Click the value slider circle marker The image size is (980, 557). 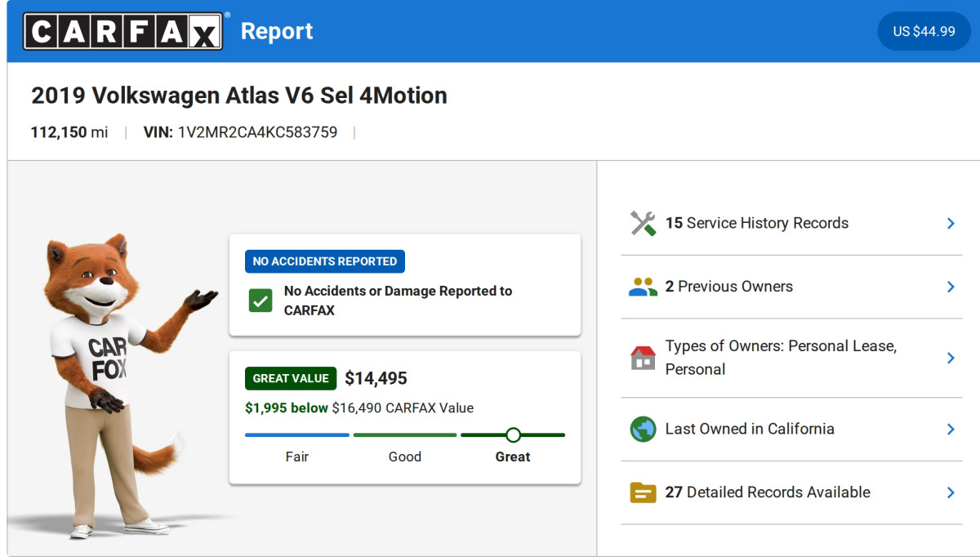click(x=513, y=434)
